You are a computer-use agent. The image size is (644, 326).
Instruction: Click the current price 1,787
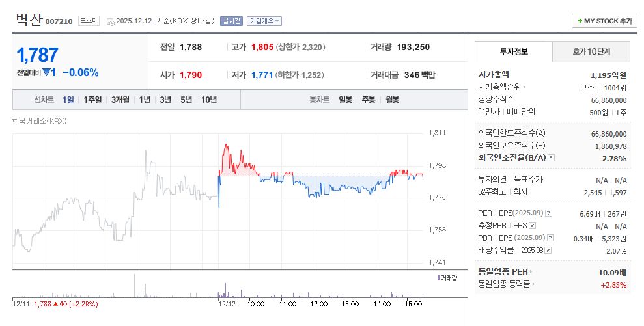pos(37,55)
